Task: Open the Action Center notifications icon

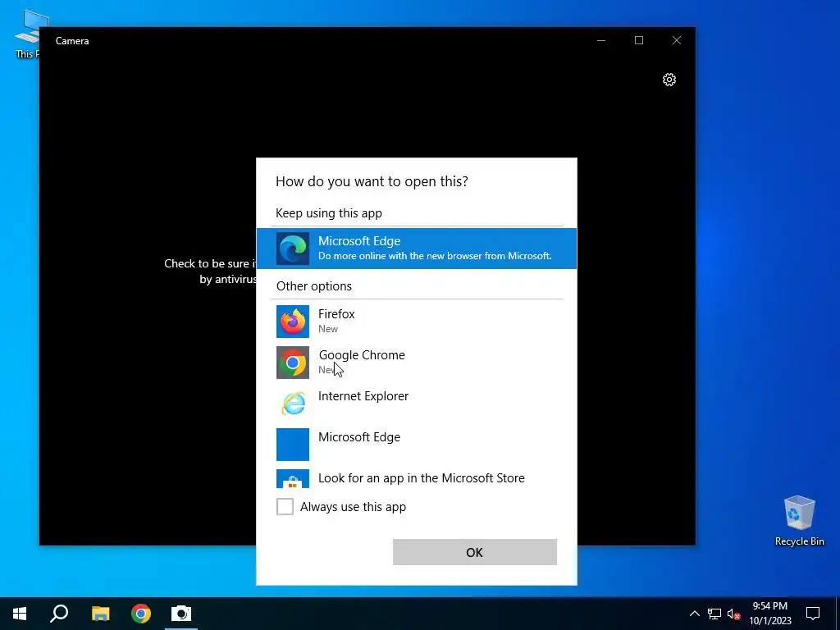Action: pos(813,614)
